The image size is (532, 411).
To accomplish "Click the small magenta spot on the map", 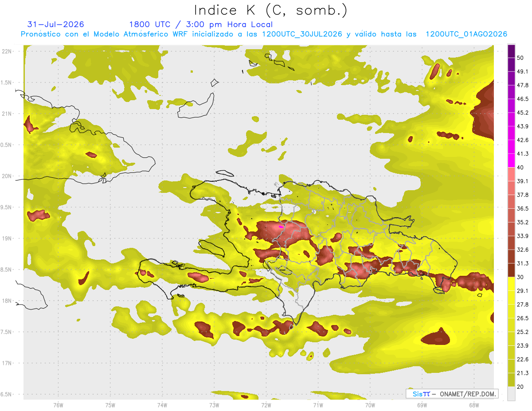I will 281,226.
